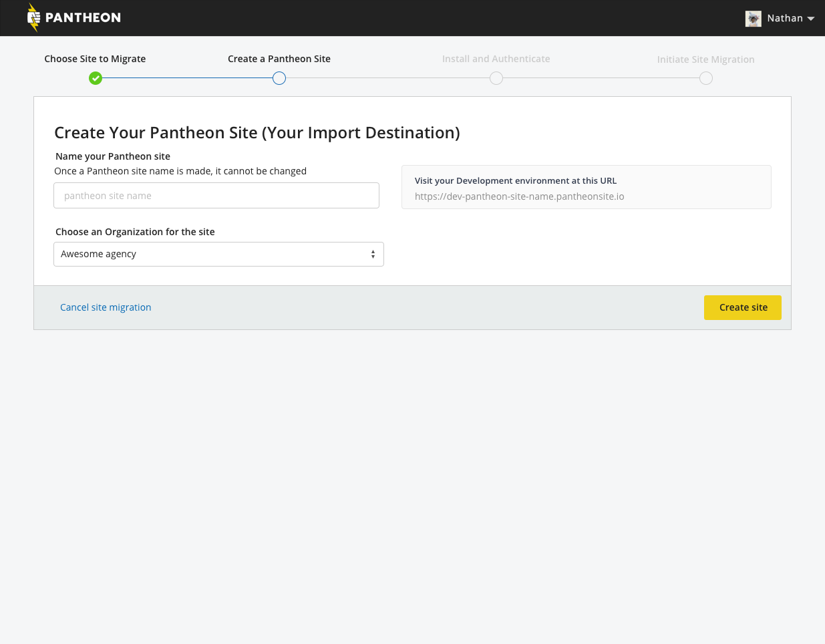Select Initiate Site Migration step label
The image size is (825, 644).
click(x=706, y=59)
